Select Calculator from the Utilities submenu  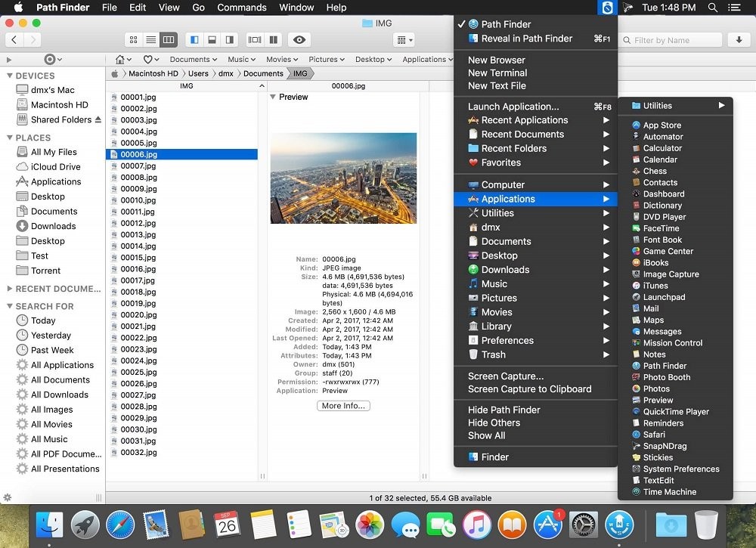[661, 148]
